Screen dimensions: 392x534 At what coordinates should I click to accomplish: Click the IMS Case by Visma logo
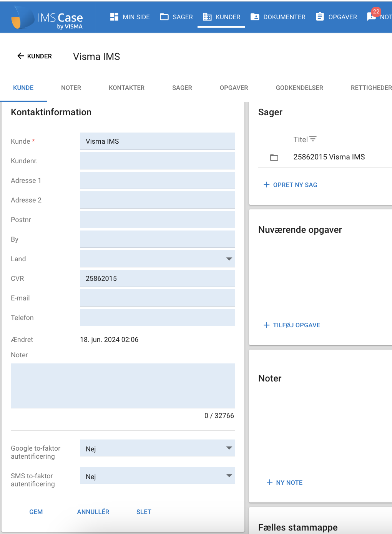coord(47,18)
